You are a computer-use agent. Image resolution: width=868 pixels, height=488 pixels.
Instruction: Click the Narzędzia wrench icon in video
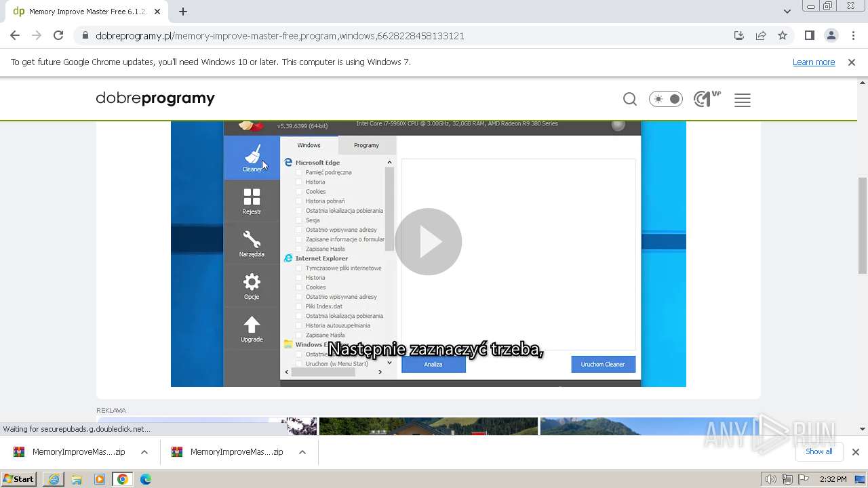[x=252, y=243]
